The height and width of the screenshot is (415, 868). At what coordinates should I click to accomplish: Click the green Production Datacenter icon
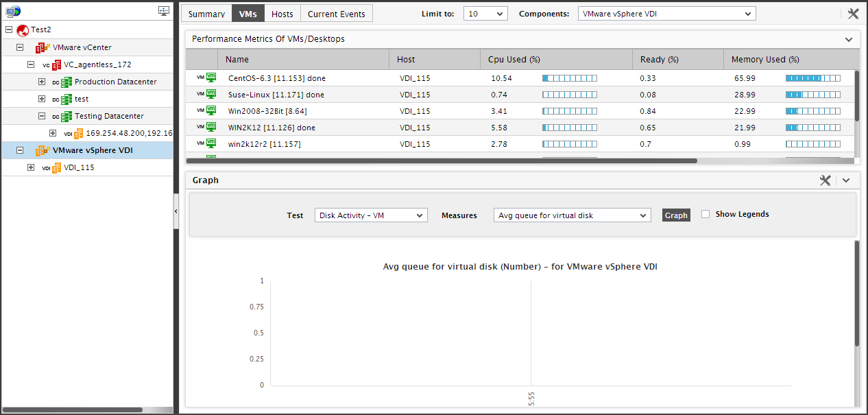(x=67, y=82)
